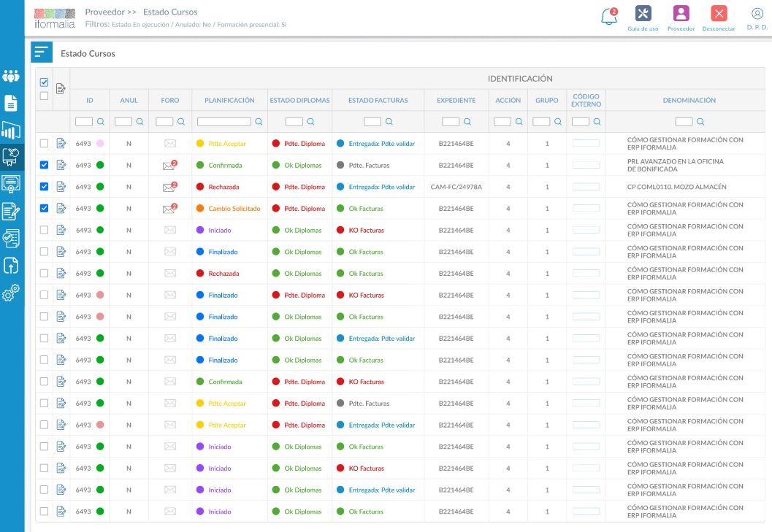The width and height of the screenshot is (772, 532).
Task: Uncheck the PRL AVANZADO EN LA OFICINA row
Action: (x=44, y=165)
